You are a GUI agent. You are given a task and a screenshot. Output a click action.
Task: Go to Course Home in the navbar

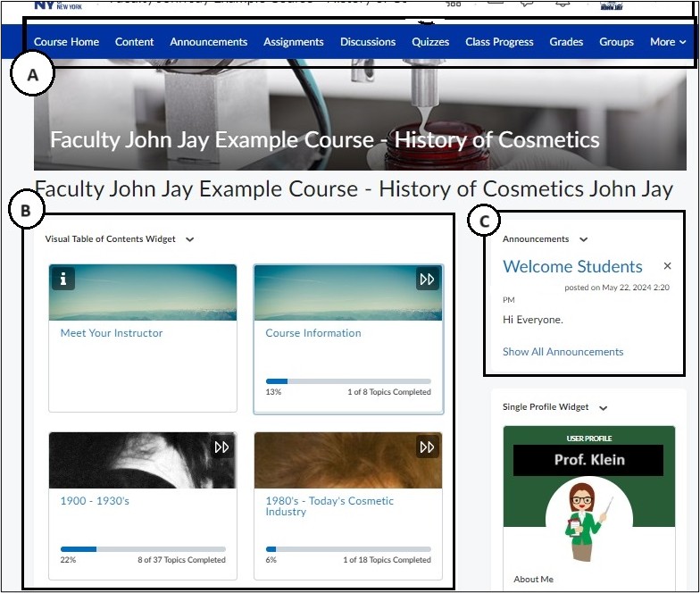click(66, 42)
